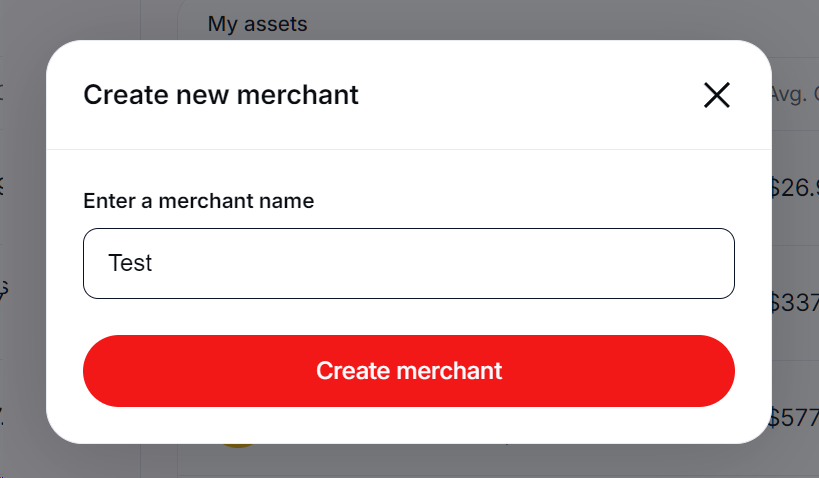The width and height of the screenshot is (819, 478).
Task: Click the dimmed backdrop above the dialog's right corner
Action: click(790, 25)
